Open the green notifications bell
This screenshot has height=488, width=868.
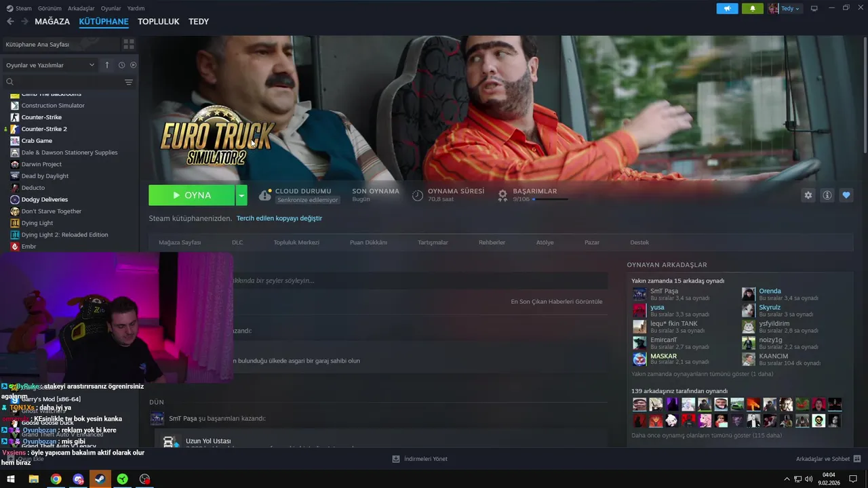click(752, 9)
